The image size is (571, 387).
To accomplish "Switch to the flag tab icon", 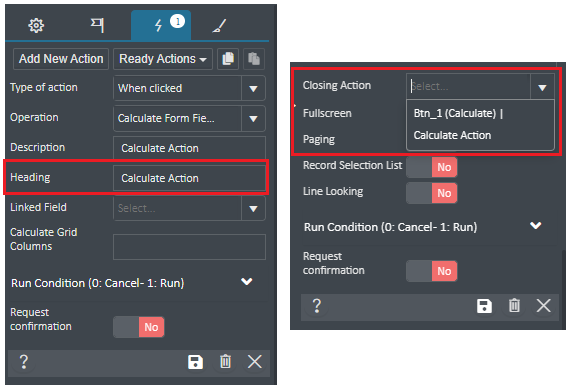I will click(97, 25).
